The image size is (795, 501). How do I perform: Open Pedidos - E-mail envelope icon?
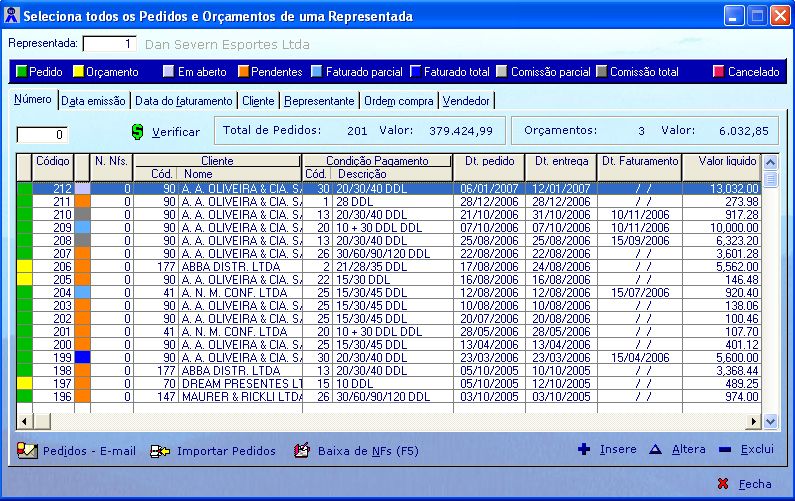[27, 451]
